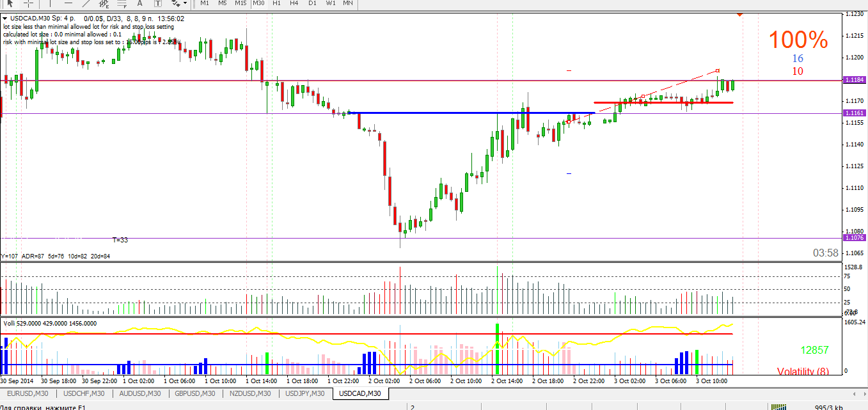Click the Volatility (8) label

tap(803, 371)
